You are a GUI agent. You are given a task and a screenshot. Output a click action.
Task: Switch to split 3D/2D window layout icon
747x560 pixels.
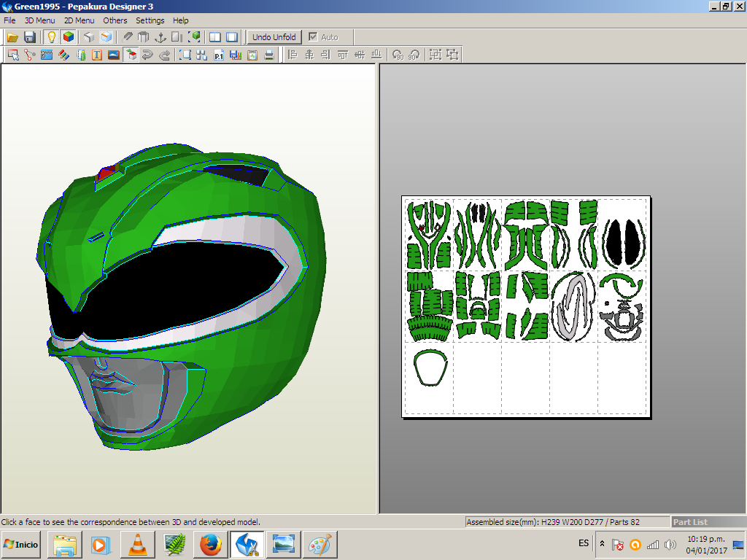pos(215,37)
